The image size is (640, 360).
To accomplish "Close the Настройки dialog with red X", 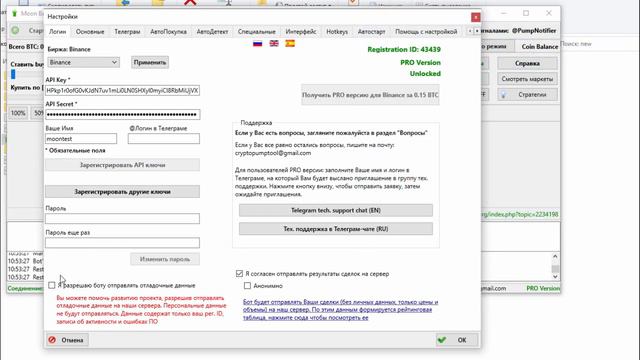I will click(476, 17).
